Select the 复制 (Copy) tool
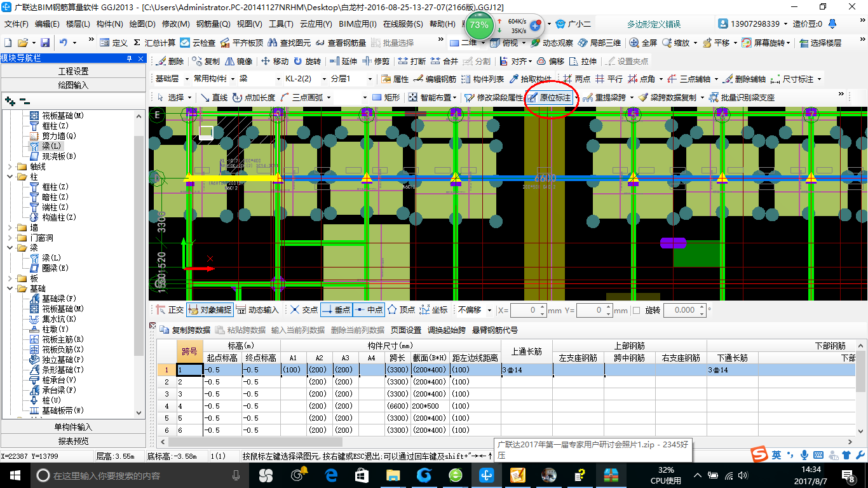This screenshot has height=488, width=868. (206, 62)
